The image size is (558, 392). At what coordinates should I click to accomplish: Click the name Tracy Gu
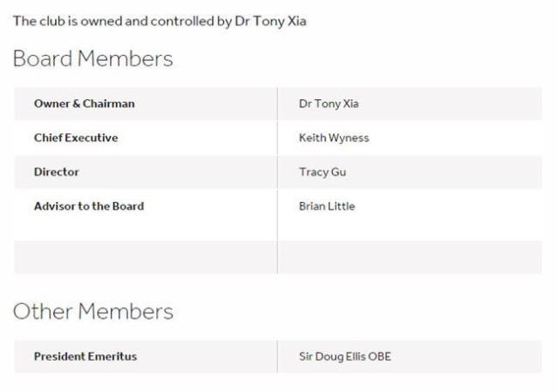tap(323, 172)
